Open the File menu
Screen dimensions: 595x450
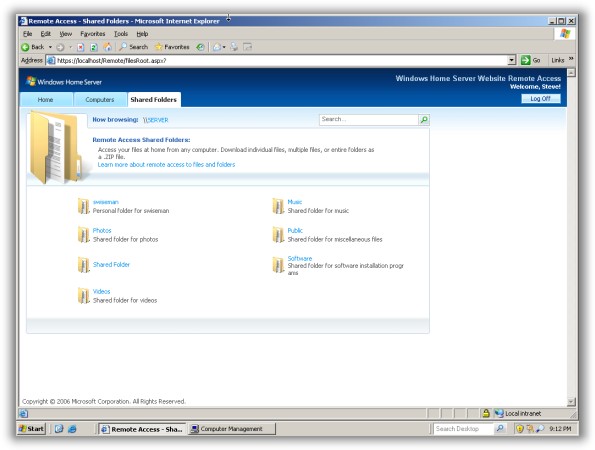pos(28,34)
